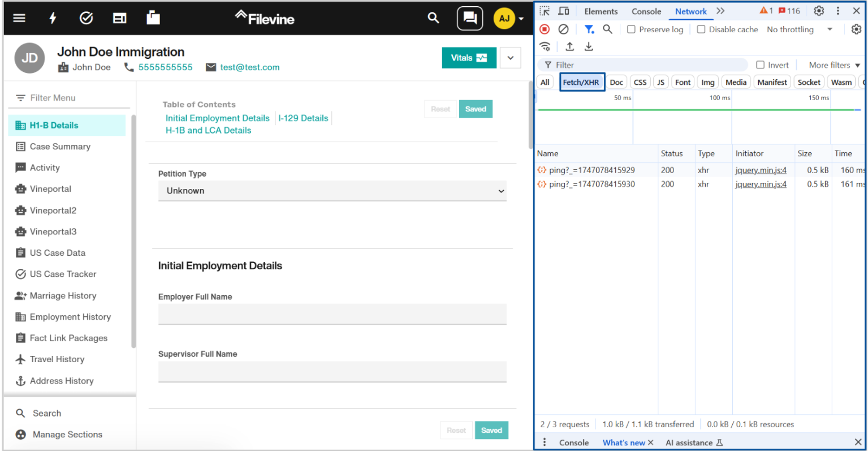Open the More filters dropdown
The height and width of the screenshot is (451, 868).
pyautogui.click(x=834, y=65)
